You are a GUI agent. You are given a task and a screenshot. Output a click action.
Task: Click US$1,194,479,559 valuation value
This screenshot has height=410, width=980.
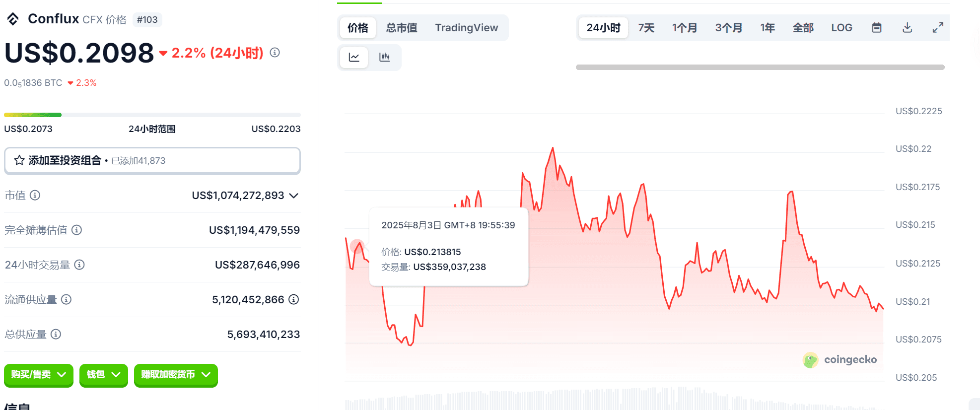[x=254, y=230]
